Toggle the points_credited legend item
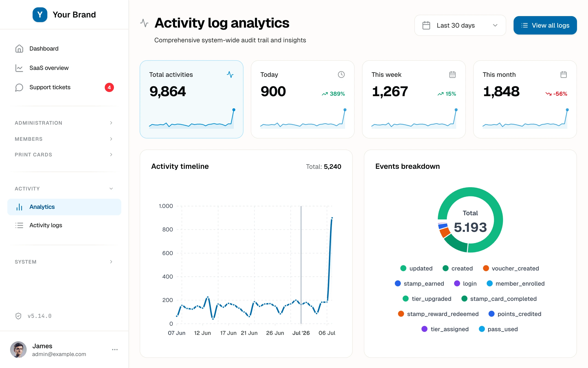This screenshot has height=368, width=588. (x=515, y=314)
